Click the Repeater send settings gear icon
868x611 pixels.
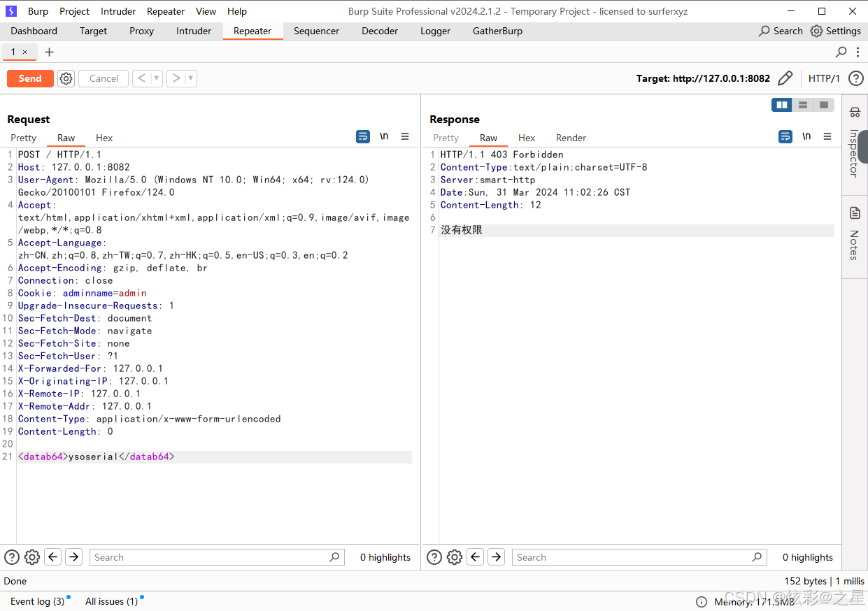pos(66,79)
